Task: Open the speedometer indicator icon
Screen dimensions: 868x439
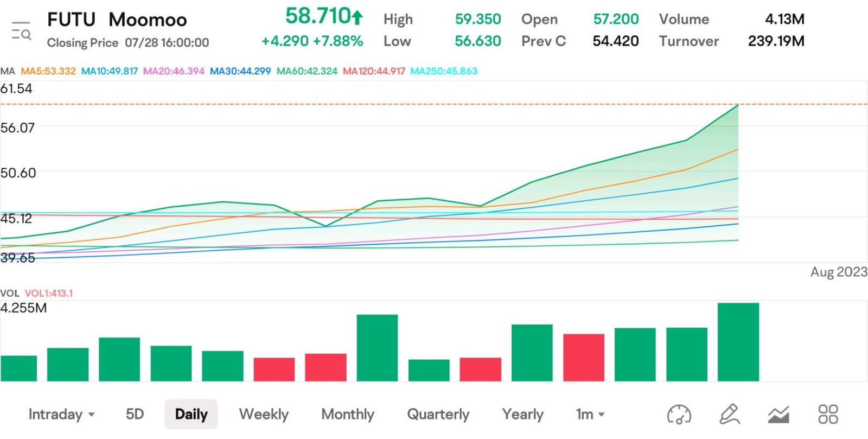Action: 679,415
